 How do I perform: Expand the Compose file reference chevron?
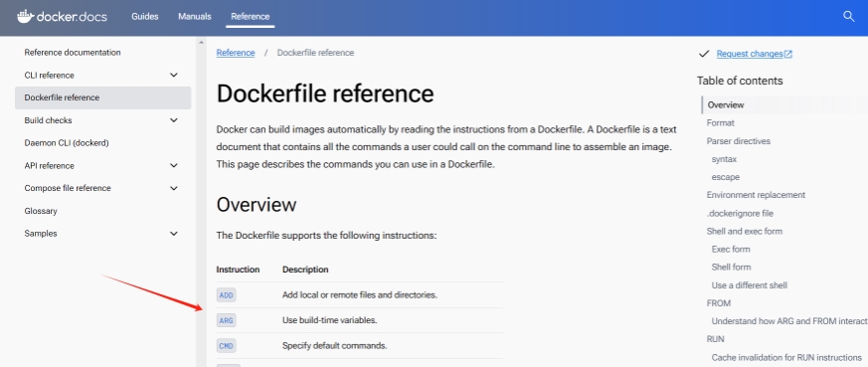point(174,188)
